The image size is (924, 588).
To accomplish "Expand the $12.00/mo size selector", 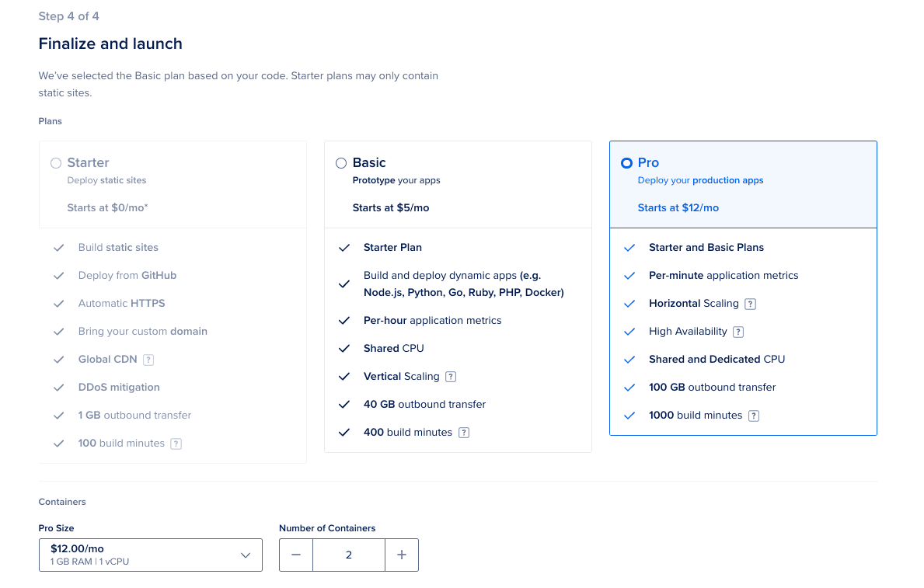I will point(150,555).
